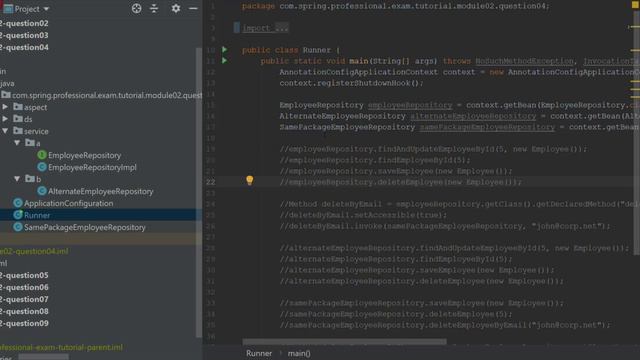Run main method via gutter arrow
This screenshot has height=360, width=640.
coord(224,60)
